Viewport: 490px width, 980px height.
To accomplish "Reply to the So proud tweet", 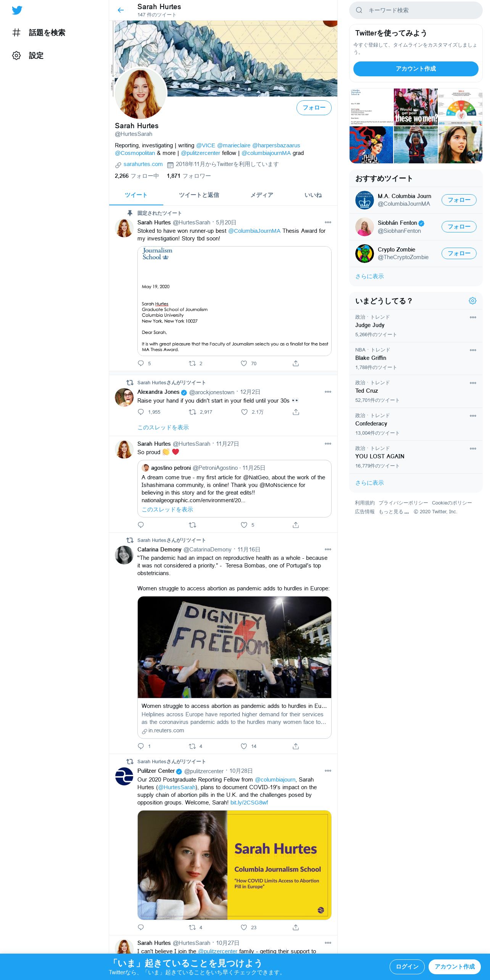I will point(141,525).
